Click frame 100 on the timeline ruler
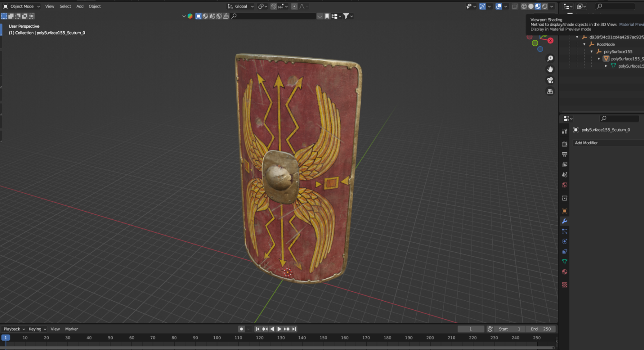 coord(217,338)
